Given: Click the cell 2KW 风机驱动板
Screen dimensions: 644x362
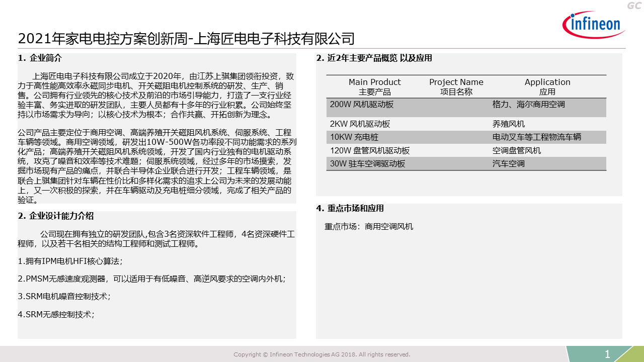Looking at the screenshot, I should point(360,124).
